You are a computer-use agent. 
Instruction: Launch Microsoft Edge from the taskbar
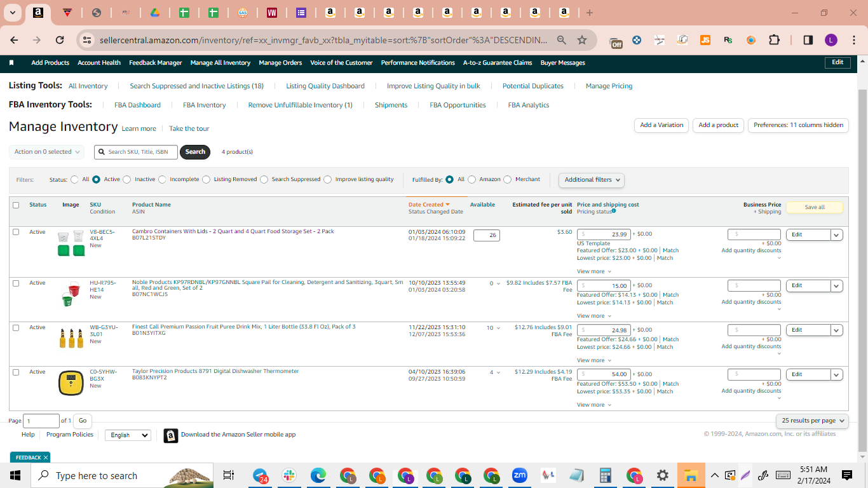[x=318, y=475]
